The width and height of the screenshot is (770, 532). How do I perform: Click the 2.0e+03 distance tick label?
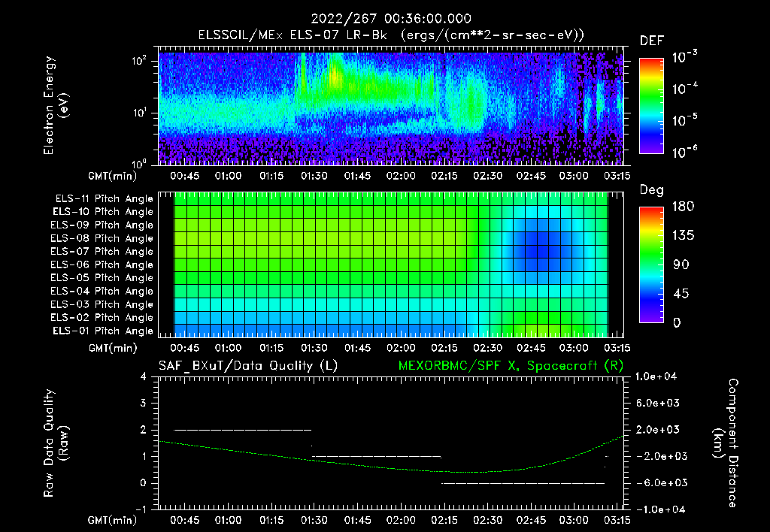[658, 429]
